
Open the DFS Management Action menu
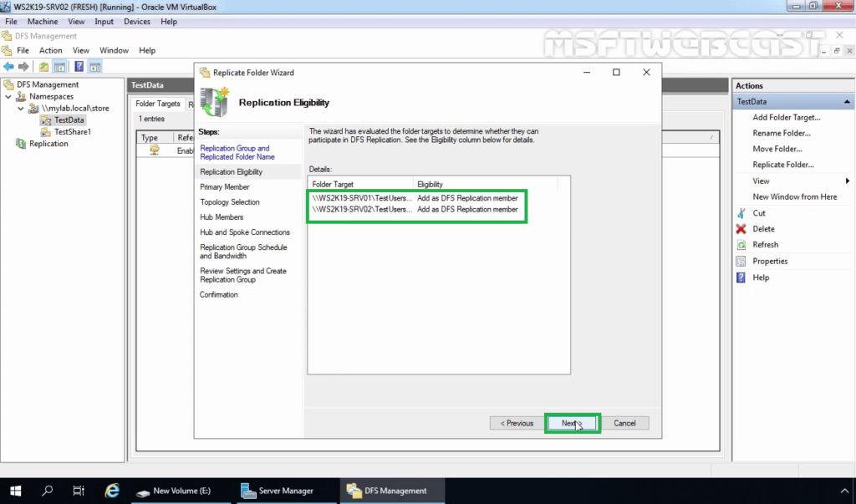coord(51,50)
